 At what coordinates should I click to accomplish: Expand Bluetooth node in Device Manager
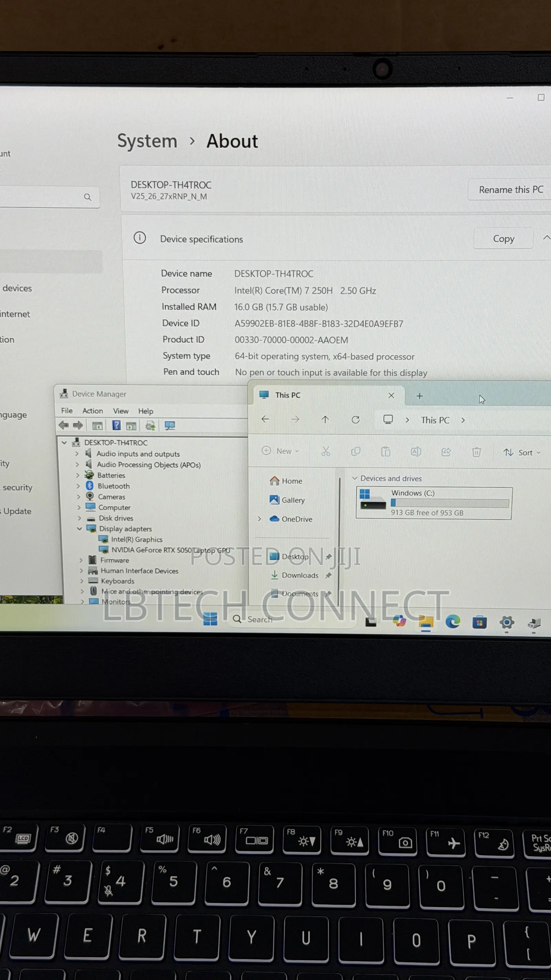tap(78, 486)
